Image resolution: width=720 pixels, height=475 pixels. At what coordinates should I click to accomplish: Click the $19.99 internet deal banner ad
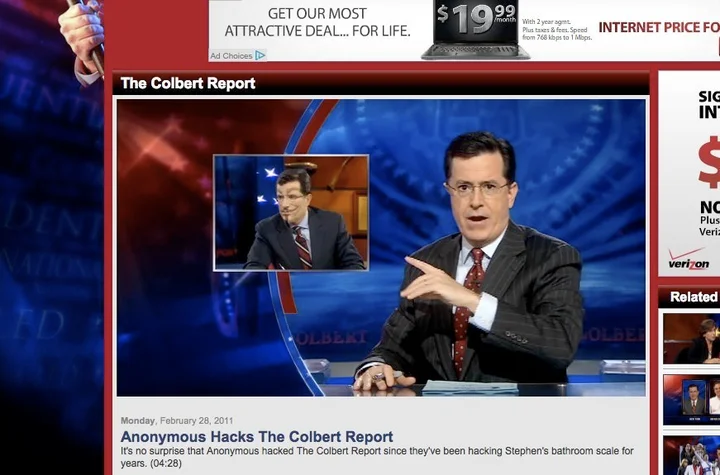coord(464,30)
